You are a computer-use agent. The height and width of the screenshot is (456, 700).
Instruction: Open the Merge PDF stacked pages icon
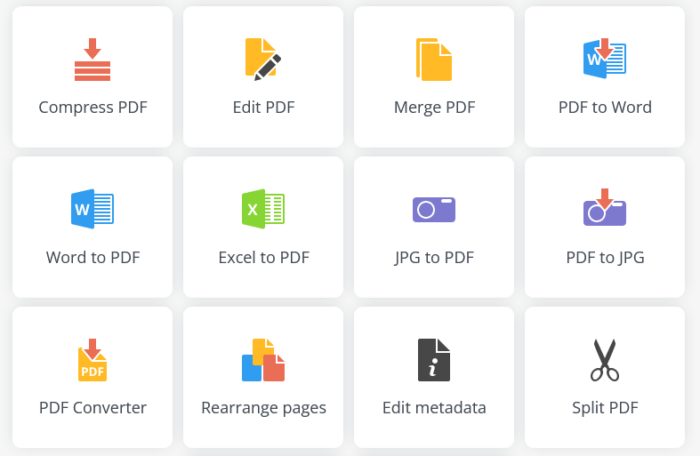pos(434,59)
